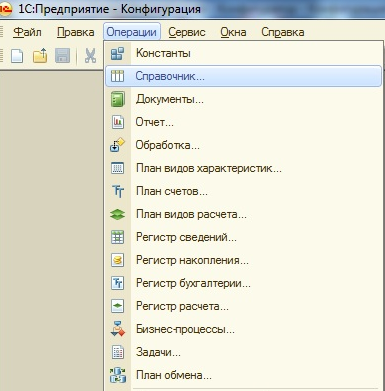The width and height of the screenshot is (385, 391).
Task: Open the Окна menu
Action: (233, 32)
